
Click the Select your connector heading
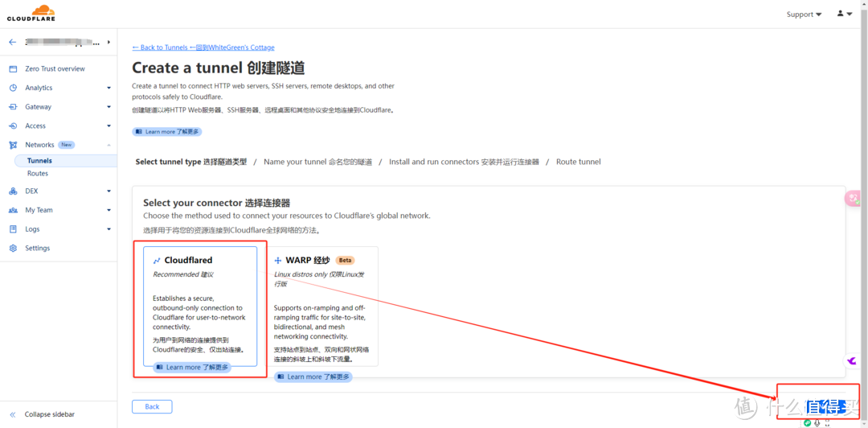(217, 203)
